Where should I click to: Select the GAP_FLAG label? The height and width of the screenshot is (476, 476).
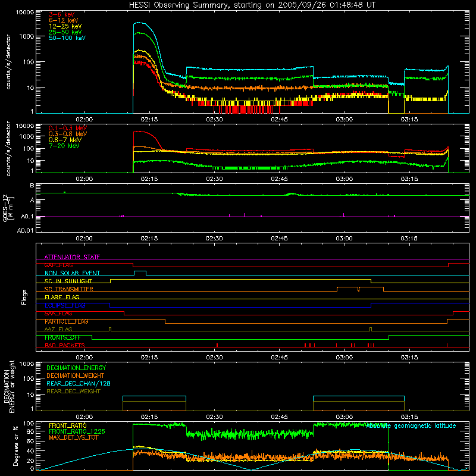[58, 265]
